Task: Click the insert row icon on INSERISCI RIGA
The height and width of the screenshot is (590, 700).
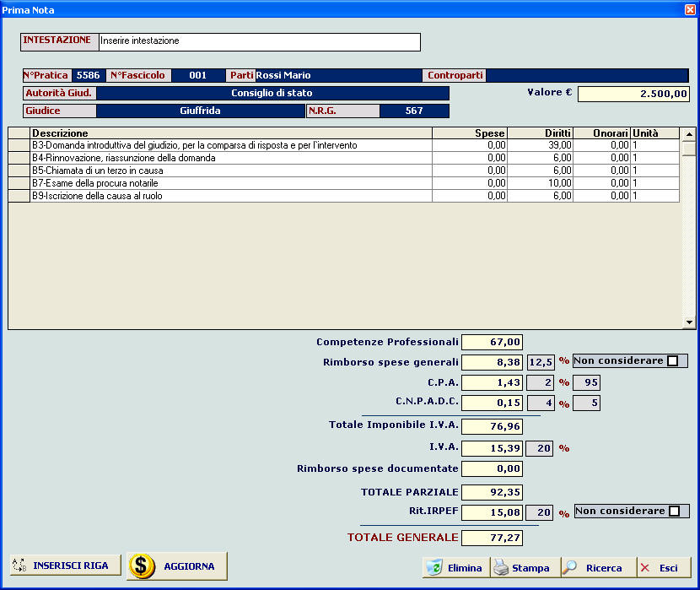Action: pos(19,565)
